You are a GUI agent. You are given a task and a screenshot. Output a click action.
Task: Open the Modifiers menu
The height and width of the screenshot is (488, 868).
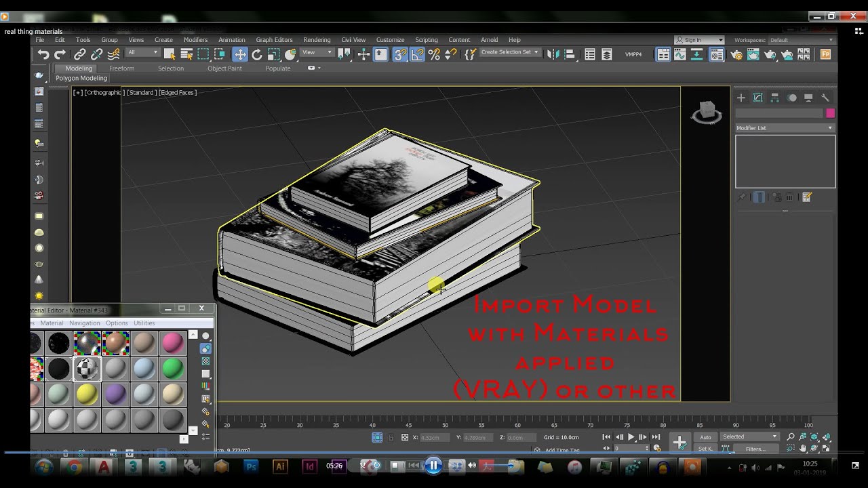coord(195,40)
